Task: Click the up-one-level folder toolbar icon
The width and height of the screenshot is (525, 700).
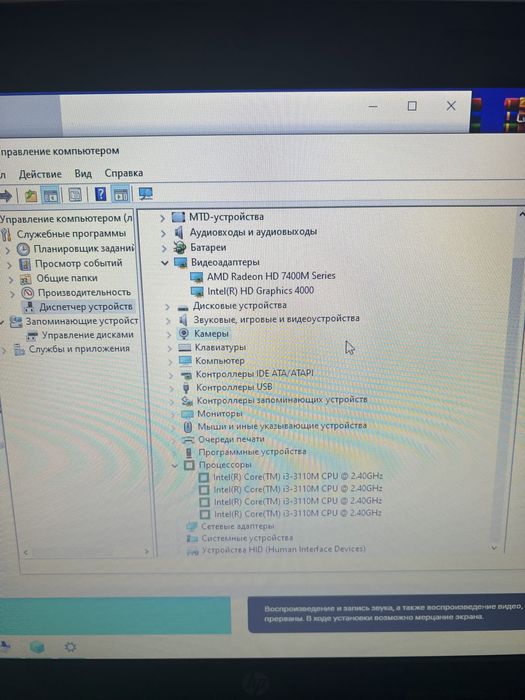Action: click(30, 195)
